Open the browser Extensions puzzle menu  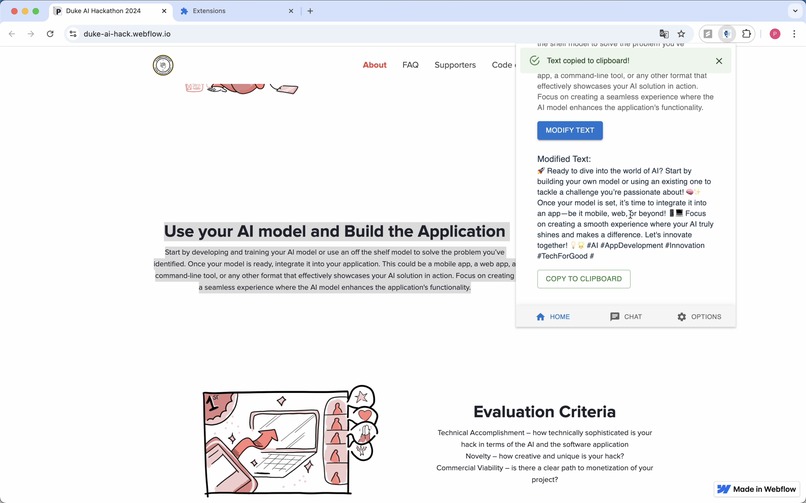click(x=746, y=34)
